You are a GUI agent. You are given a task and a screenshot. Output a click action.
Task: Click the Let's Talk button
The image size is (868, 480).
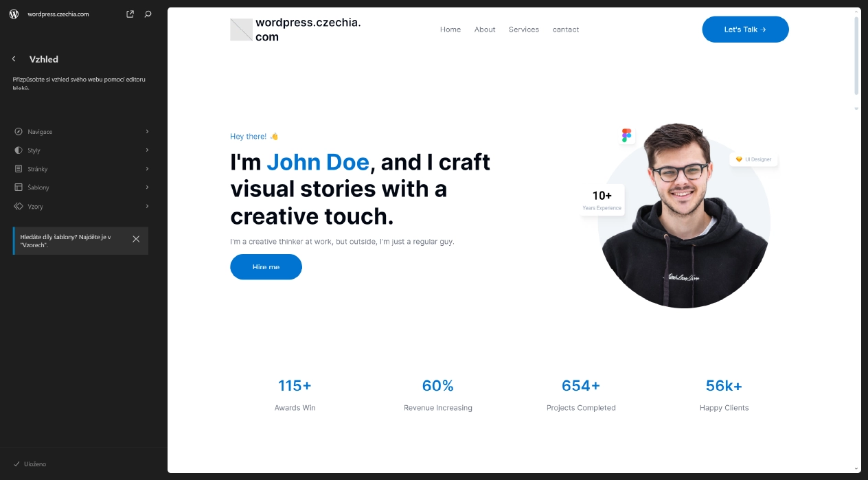click(x=745, y=30)
